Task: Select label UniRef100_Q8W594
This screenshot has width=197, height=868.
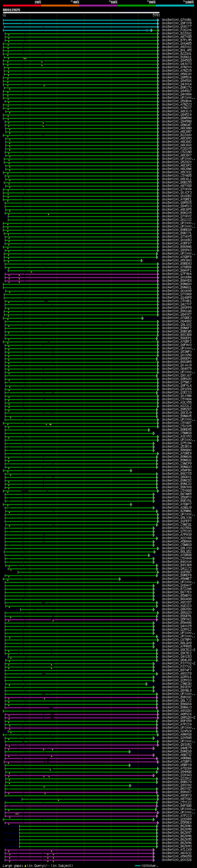Action: pyautogui.click(x=176, y=118)
